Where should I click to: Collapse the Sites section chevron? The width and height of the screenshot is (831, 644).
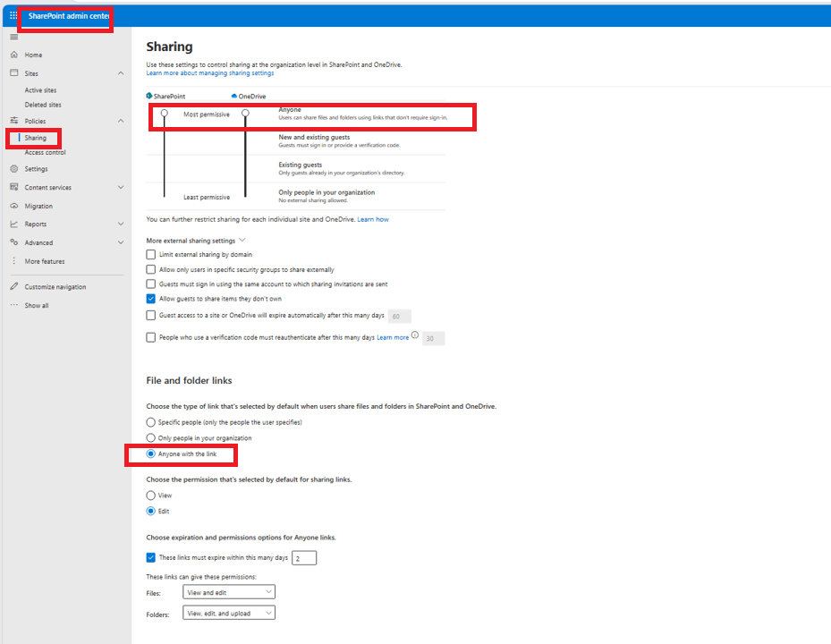click(x=121, y=73)
